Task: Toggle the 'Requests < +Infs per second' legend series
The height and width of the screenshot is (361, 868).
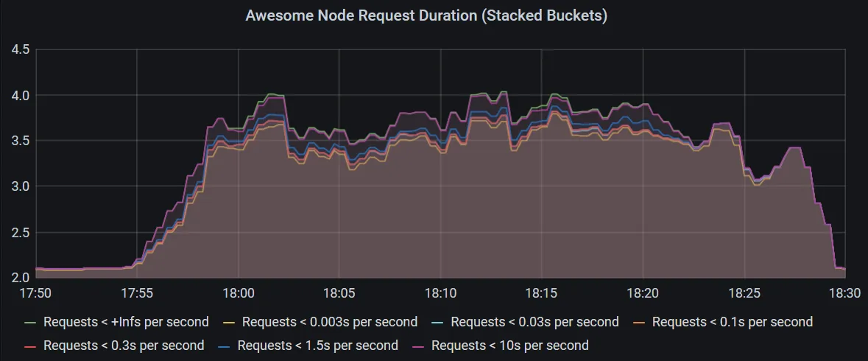Action: coord(126,322)
